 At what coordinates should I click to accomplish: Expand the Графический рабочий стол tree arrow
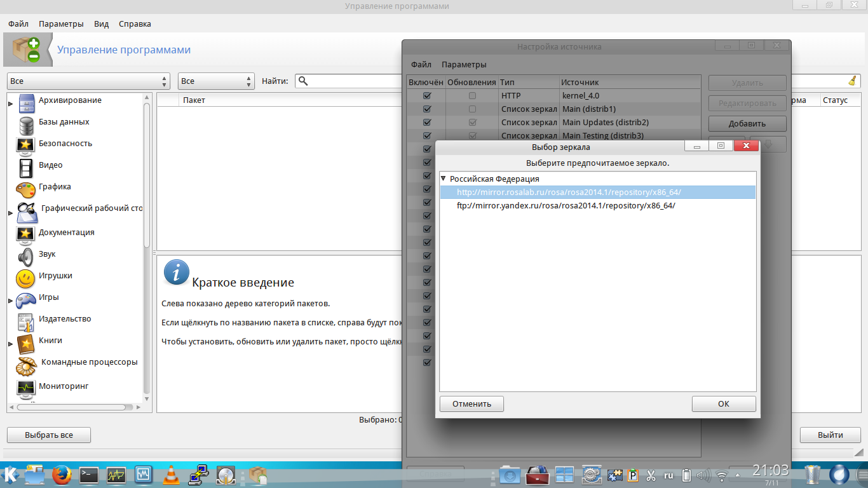[x=10, y=213]
